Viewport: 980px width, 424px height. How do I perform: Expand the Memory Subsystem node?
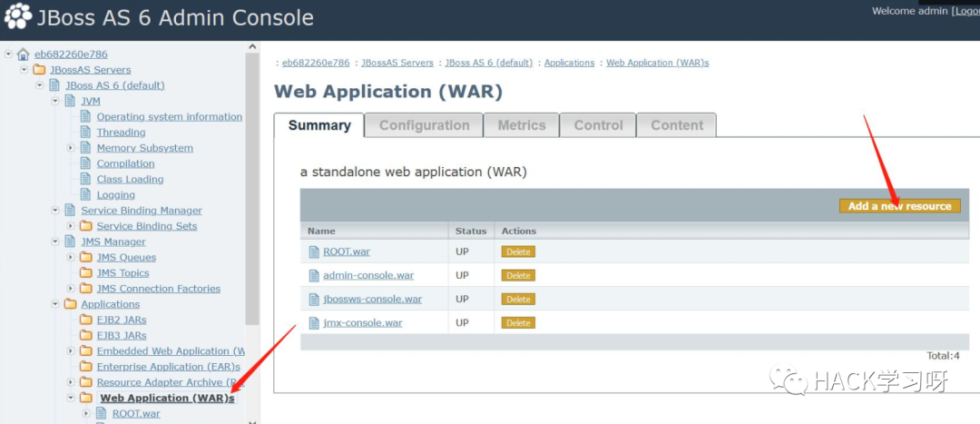coord(71,148)
